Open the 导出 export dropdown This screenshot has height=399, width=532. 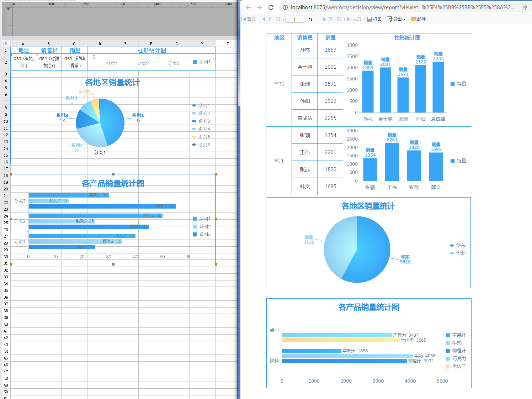(397, 19)
